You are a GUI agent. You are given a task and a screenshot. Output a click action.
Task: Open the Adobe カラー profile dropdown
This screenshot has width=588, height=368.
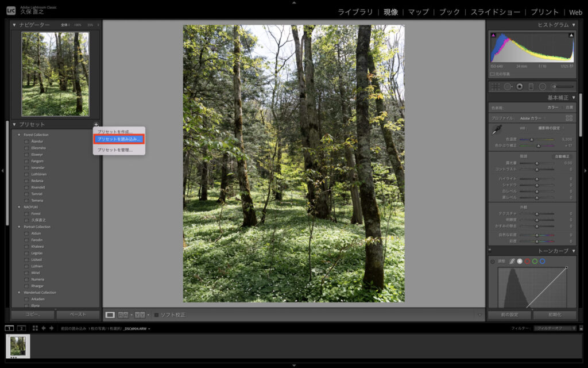[x=533, y=118]
